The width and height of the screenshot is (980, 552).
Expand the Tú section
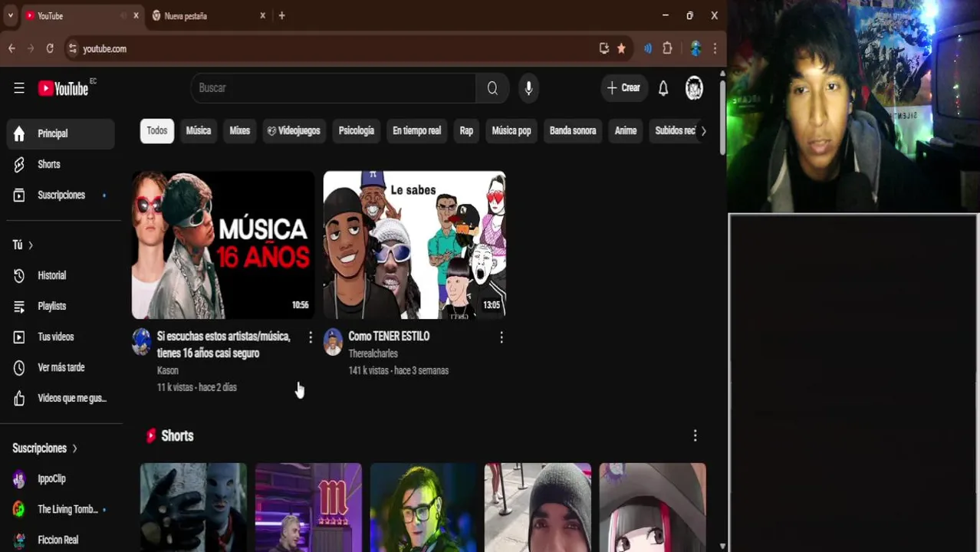(23, 245)
